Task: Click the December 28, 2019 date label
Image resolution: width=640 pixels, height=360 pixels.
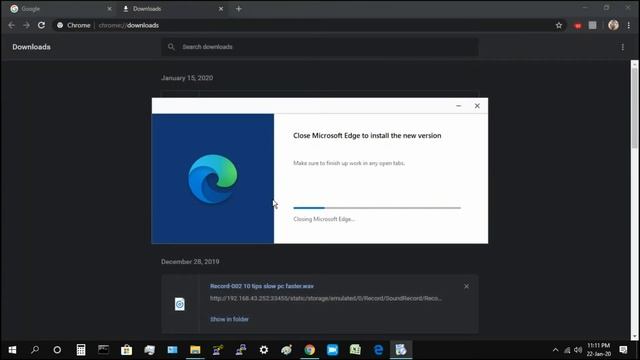Action: point(190,262)
